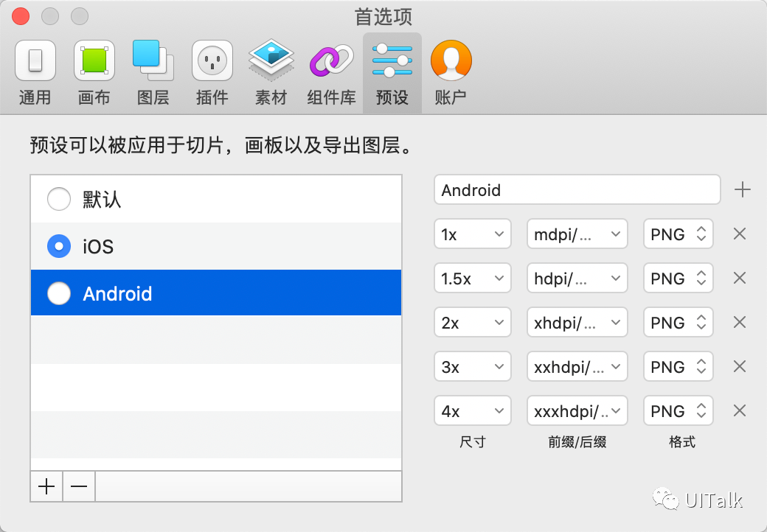Add a new export size row with plus icon
This screenshot has width=767, height=532.
[x=742, y=189]
